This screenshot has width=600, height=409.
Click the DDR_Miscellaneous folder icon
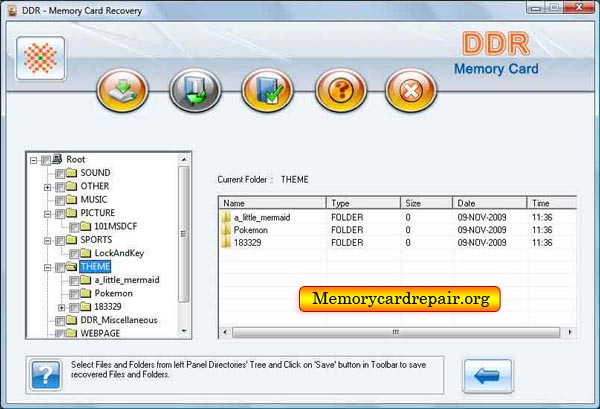pos(72,320)
